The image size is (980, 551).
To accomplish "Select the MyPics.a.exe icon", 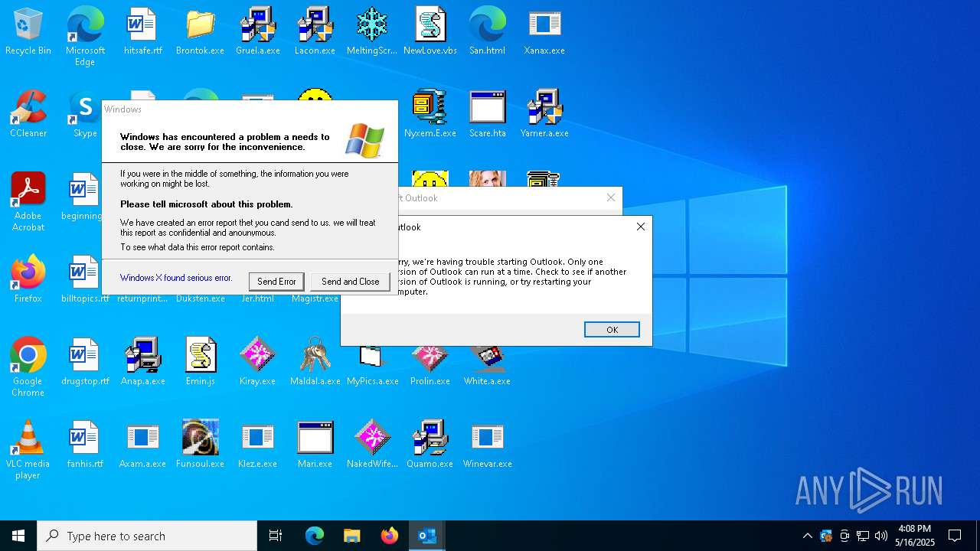I will tap(372, 362).
